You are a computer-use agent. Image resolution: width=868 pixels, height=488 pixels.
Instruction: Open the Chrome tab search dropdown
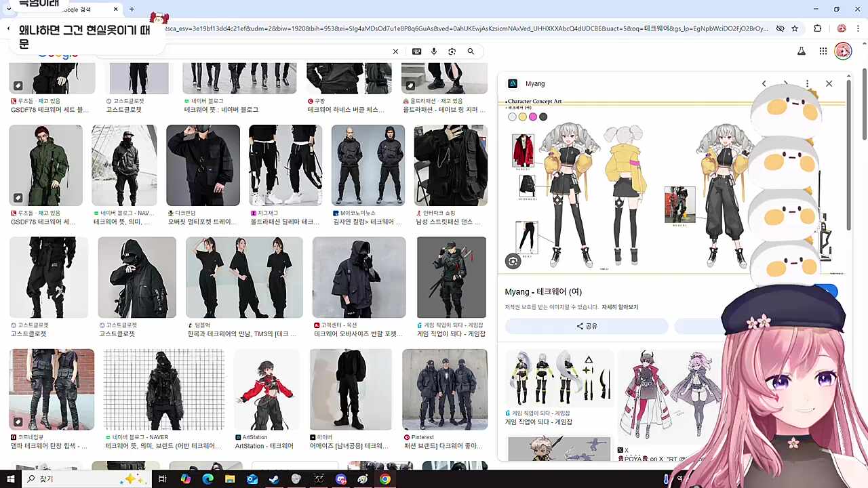click(8, 9)
